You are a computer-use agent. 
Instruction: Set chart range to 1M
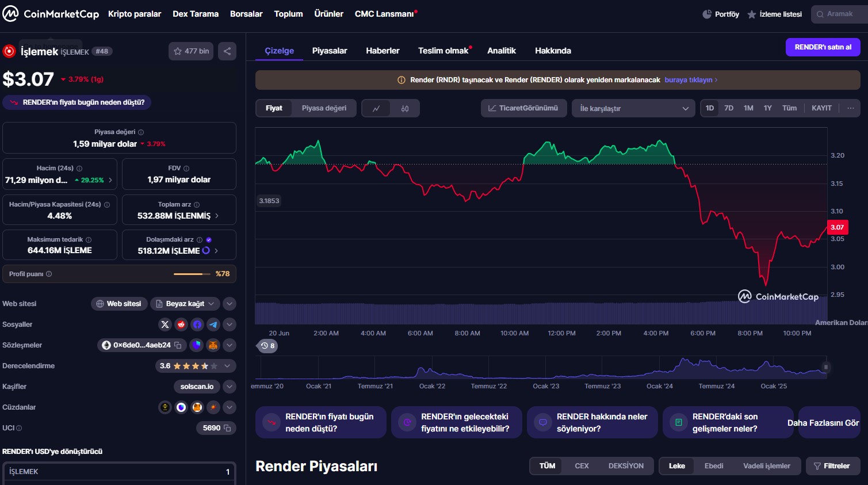point(748,108)
